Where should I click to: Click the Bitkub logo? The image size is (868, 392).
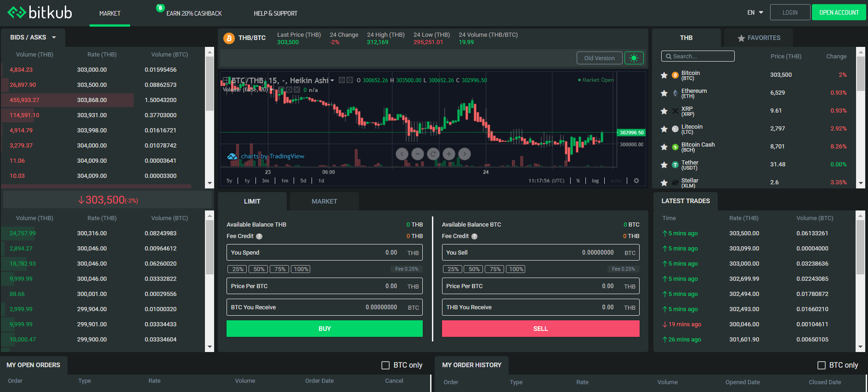[40, 12]
